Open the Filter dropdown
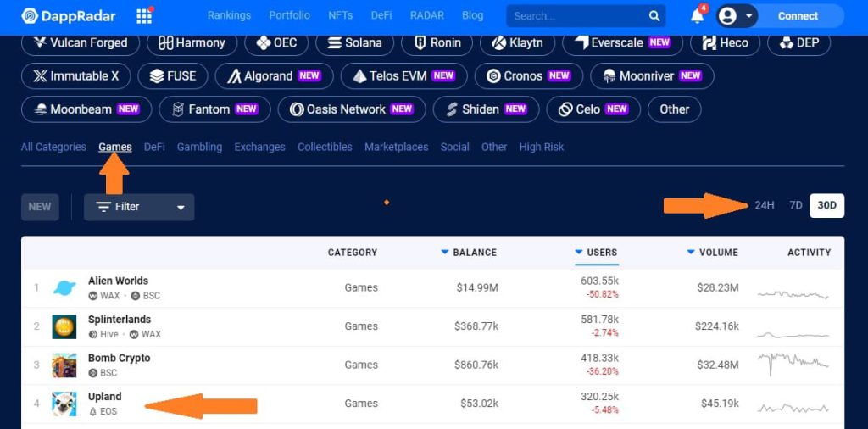Image resolution: width=868 pixels, height=429 pixels. (x=139, y=207)
